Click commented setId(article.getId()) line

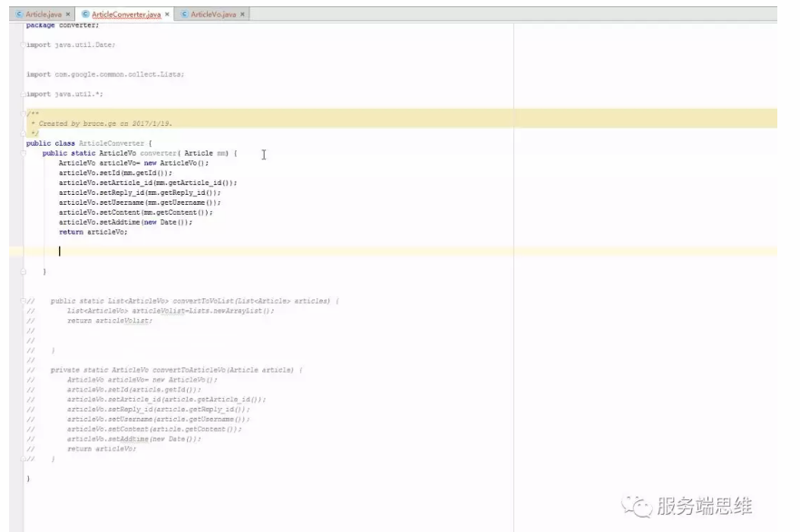(x=134, y=390)
